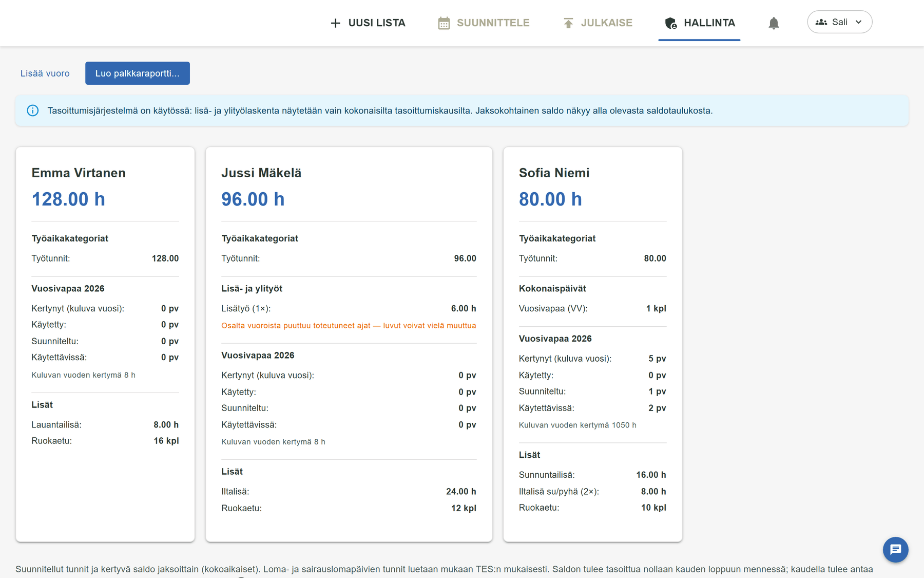Click the 96.00 h total for Jussi

pyautogui.click(x=253, y=199)
